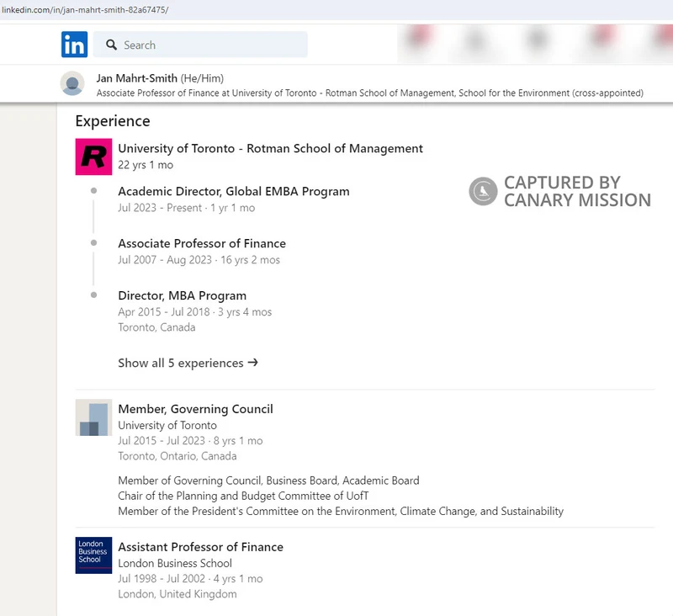Viewport: 673px width, 616px height.
Task: Click 'Toronto, Ontario, Canada' location text
Action: click(x=178, y=456)
